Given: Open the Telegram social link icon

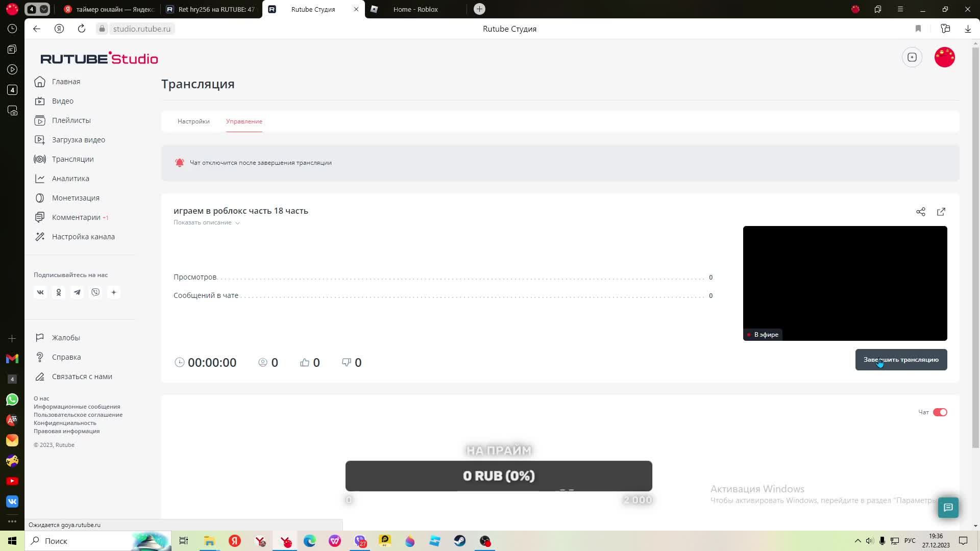Looking at the screenshot, I should point(77,292).
